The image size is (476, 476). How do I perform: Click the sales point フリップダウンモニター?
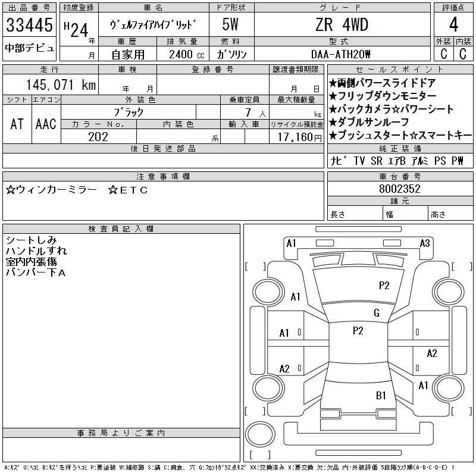[383, 96]
